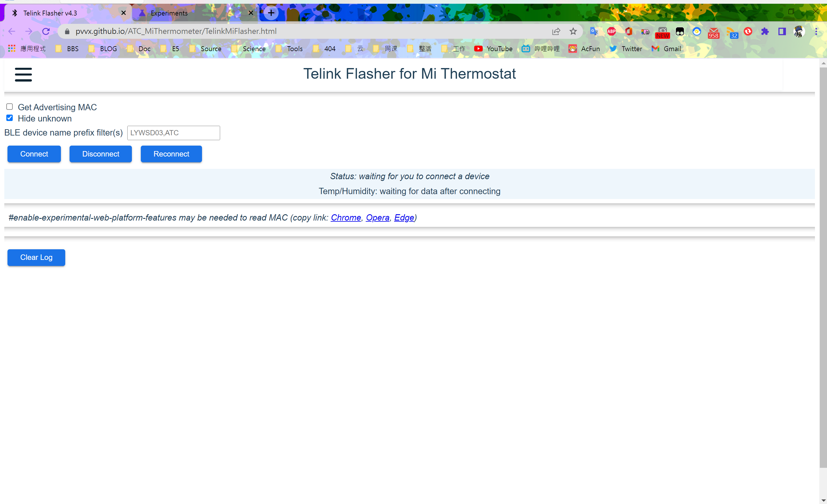The image size is (827, 504).
Task: Click the Disconnect button
Action: coord(101,154)
